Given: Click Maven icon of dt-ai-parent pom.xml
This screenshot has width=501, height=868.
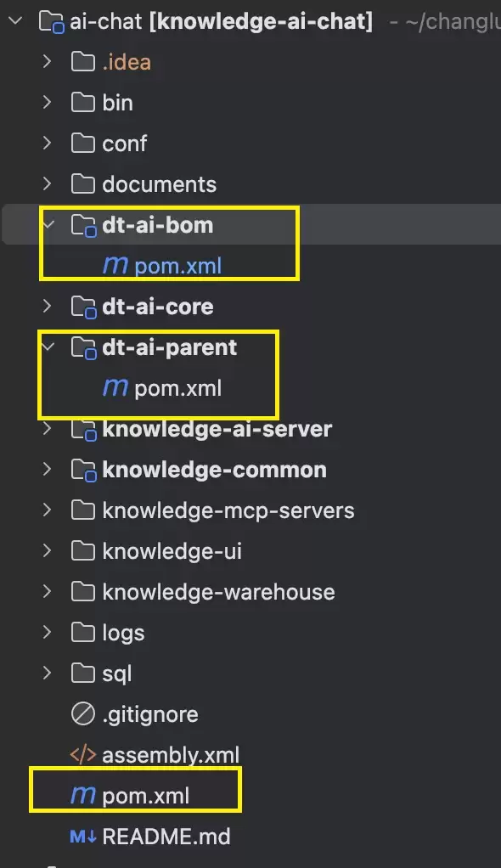Looking at the screenshot, I should click(x=115, y=388).
